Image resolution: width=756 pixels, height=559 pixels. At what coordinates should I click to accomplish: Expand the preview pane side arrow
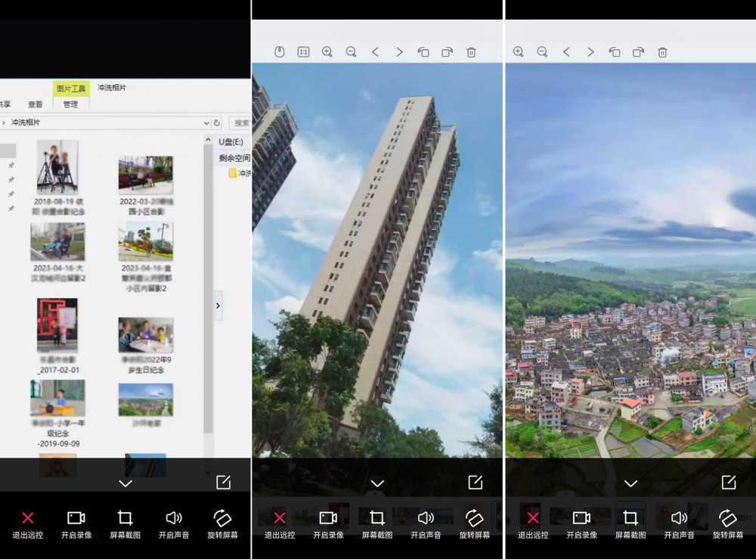pyautogui.click(x=218, y=306)
